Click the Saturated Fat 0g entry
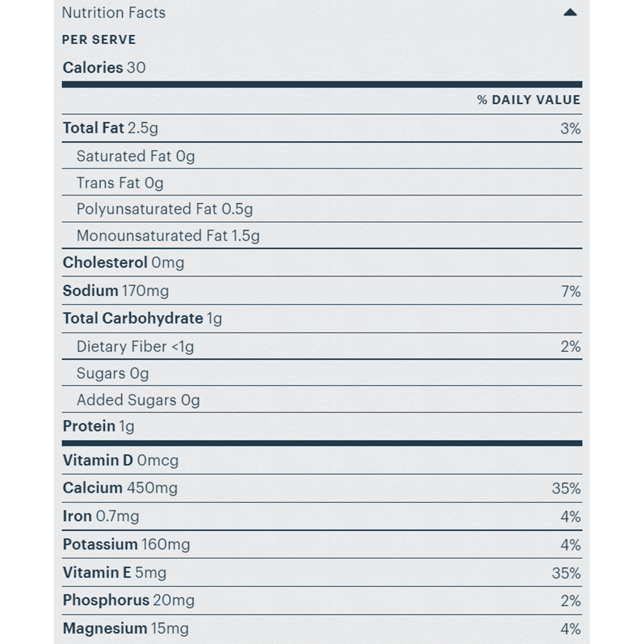 [x=136, y=156]
